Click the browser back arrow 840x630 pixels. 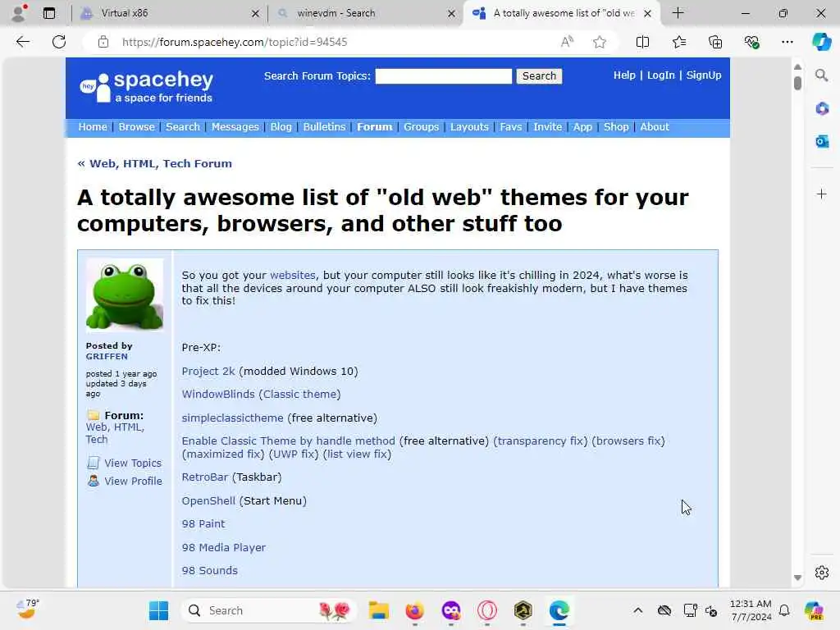(22, 42)
